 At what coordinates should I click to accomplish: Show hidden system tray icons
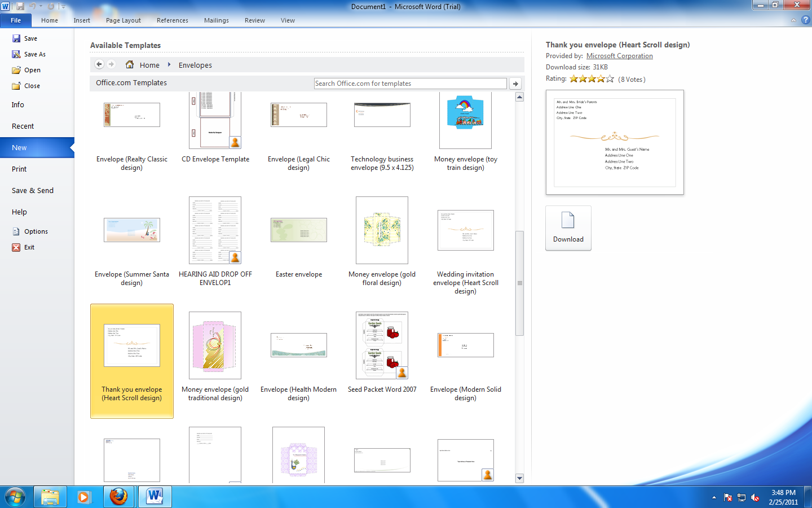tap(714, 497)
